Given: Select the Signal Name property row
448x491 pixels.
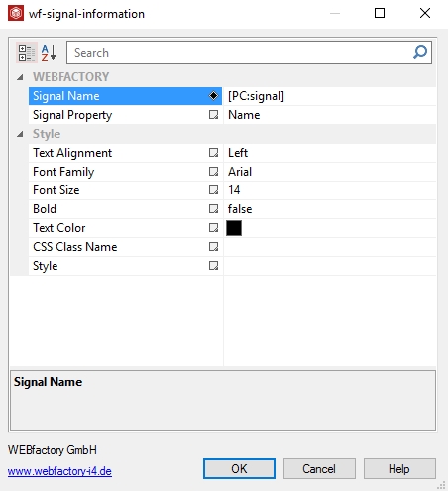Looking at the screenshot, I should click(x=125, y=96).
